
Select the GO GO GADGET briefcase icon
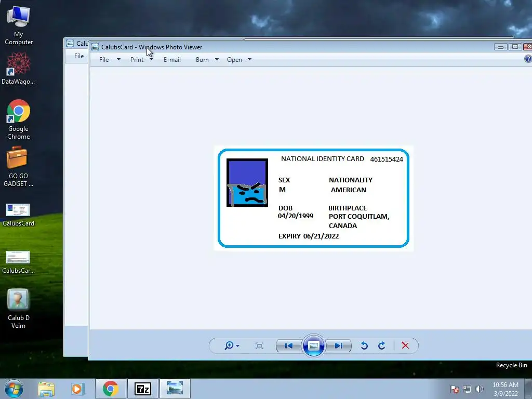[18, 167]
